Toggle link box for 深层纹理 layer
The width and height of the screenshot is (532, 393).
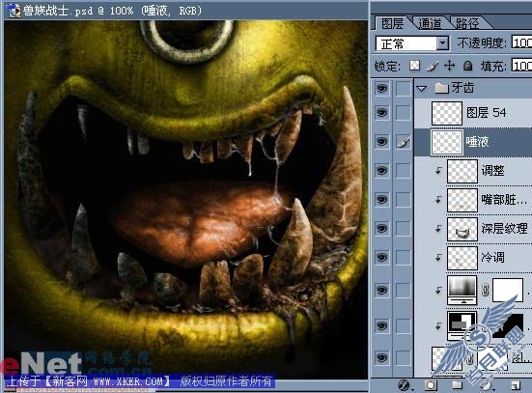(403, 229)
